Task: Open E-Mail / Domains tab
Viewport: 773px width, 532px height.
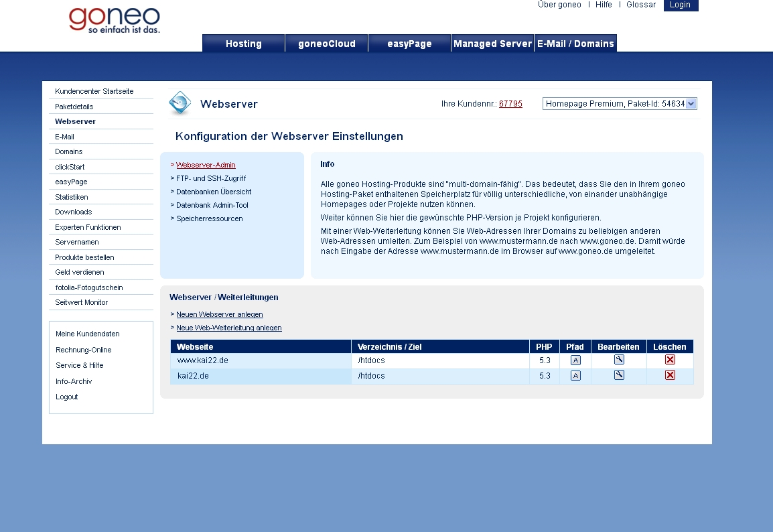Action: coord(575,44)
